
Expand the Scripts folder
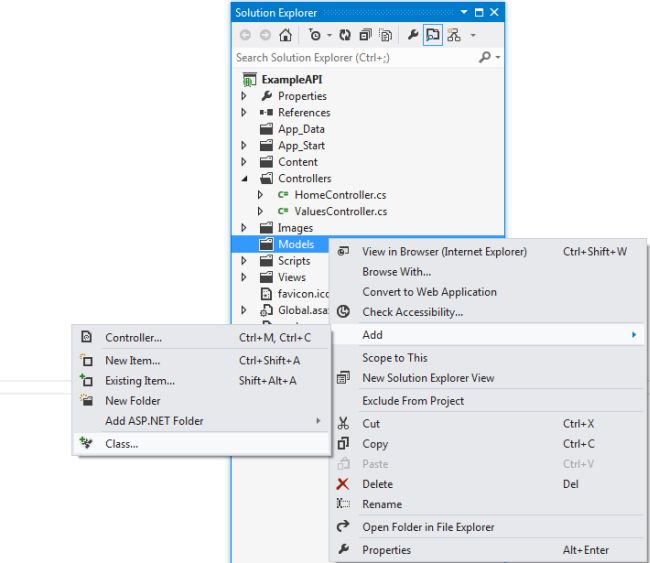click(x=244, y=260)
